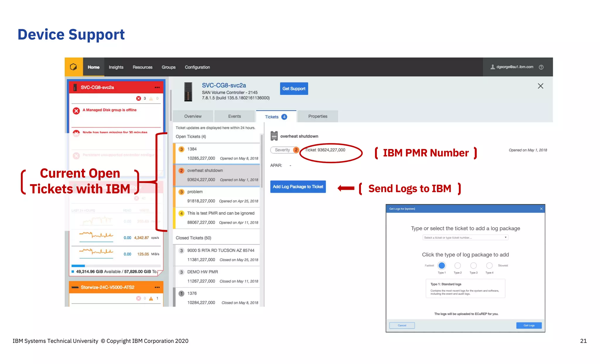This screenshot has width=600, height=364.
Task: Open the select ticket dropdown in Get Logs dialog
Action: (465, 237)
